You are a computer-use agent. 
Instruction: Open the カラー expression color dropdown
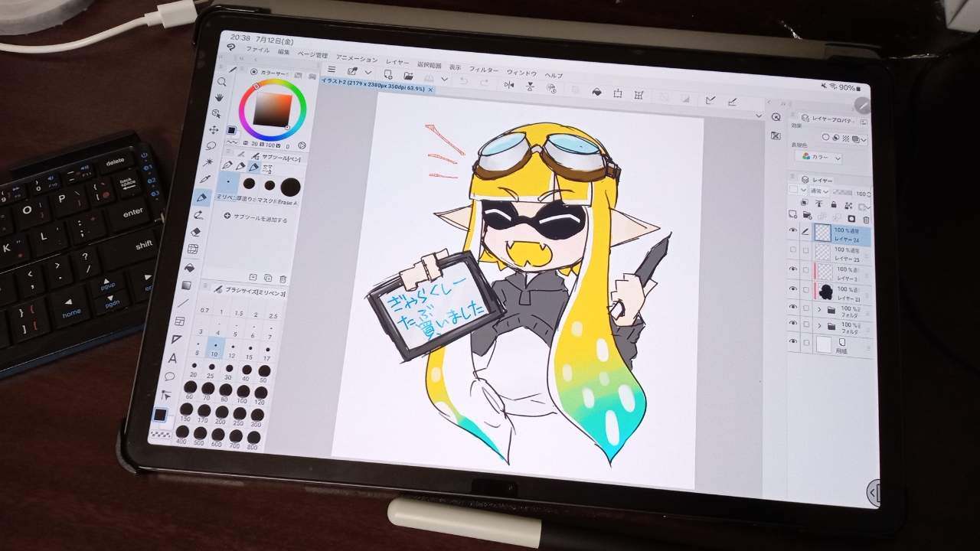coord(818,157)
